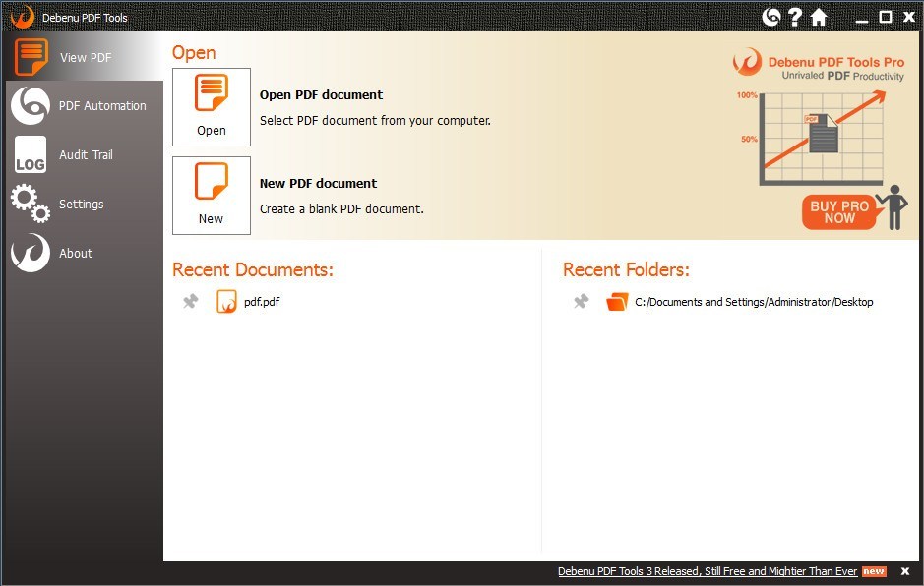Click the About flame icon in the sidebar

pos(31,253)
